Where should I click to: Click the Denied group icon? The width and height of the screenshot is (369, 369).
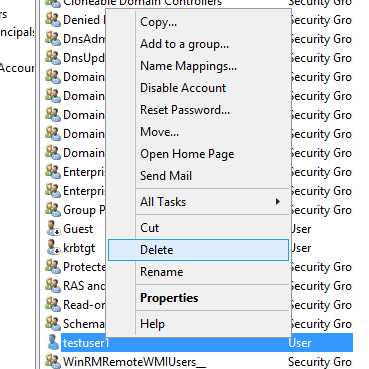(x=53, y=20)
